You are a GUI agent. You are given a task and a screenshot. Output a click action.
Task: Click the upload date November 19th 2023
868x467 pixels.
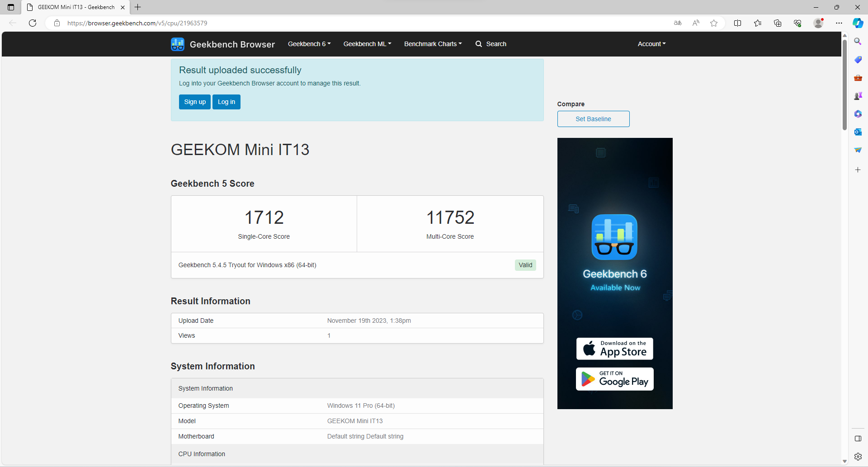click(x=369, y=321)
